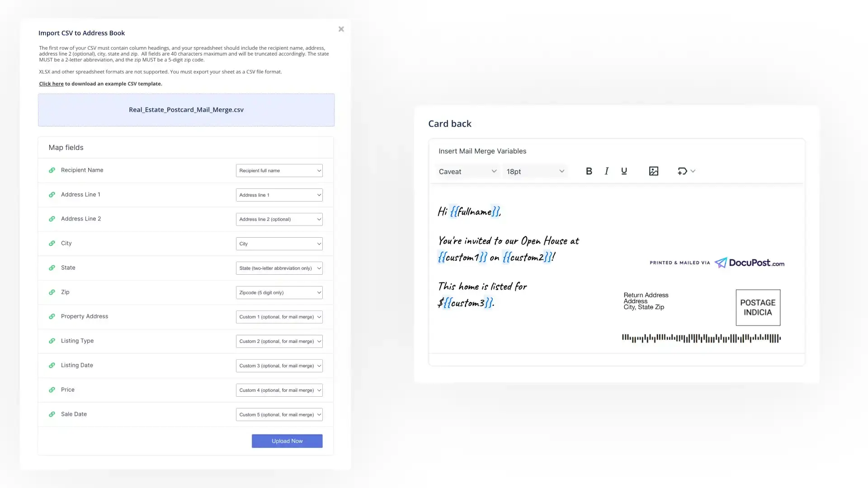Click link icon beside State
Image resolution: width=868 pixels, height=488 pixels.
(x=52, y=268)
